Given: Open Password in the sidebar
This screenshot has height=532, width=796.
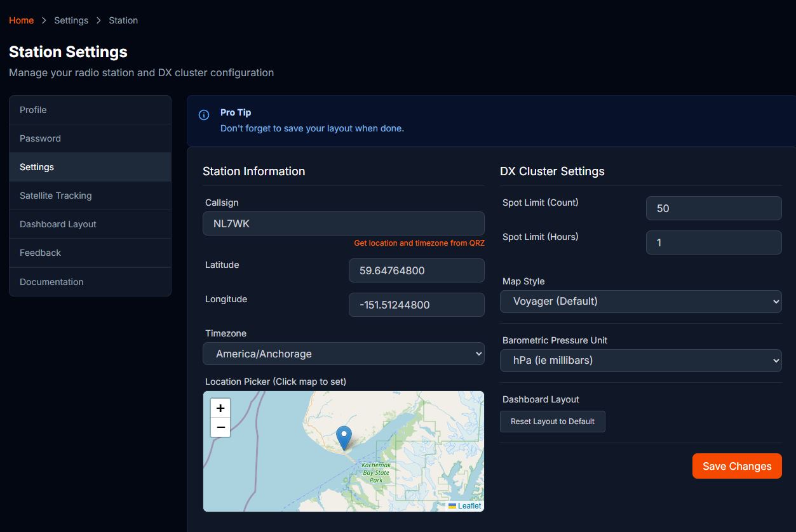Looking at the screenshot, I should (90, 138).
